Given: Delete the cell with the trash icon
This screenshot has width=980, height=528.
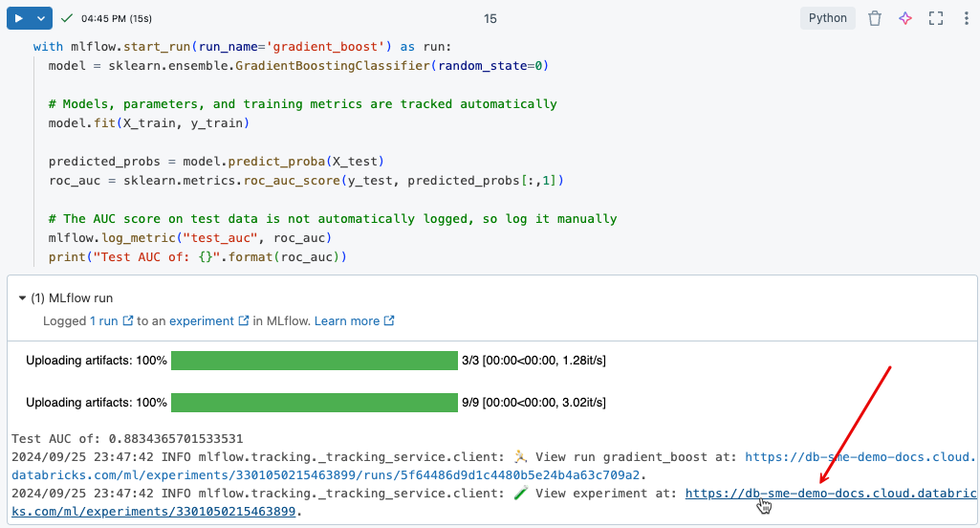Looking at the screenshot, I should click(875, 18).
